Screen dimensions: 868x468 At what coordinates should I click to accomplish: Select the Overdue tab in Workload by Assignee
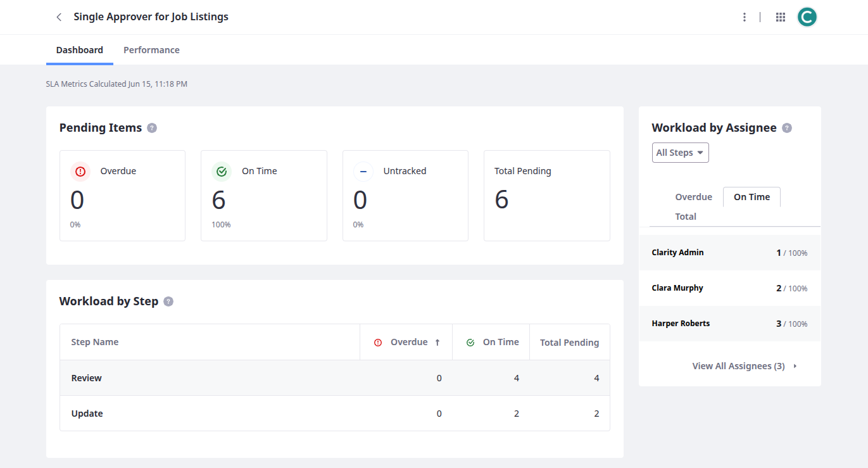pos(693,197)
